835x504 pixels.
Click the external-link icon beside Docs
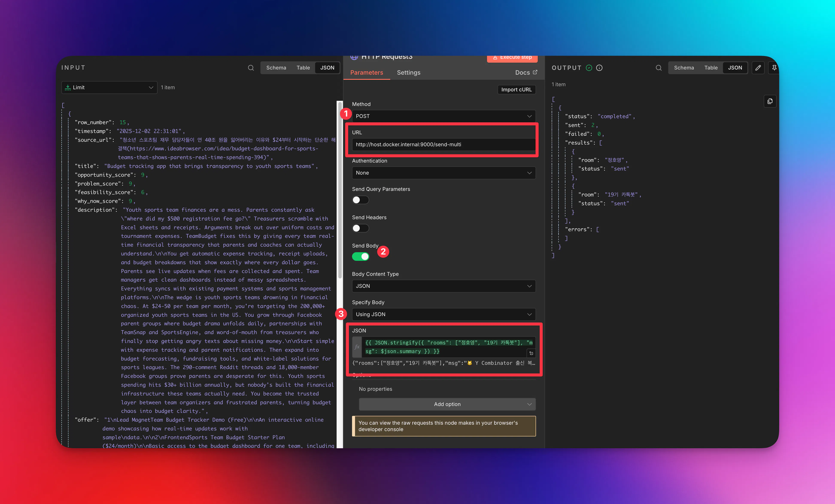[x=535, y=72]
